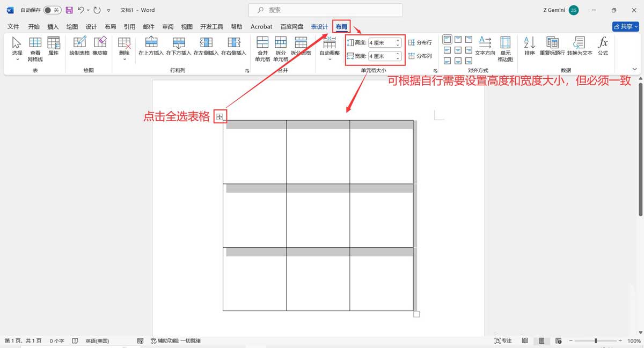The height and width of the screenshot is (348, 644).
Task: Click the table select-all handle icon
Action: click(220, 116)
